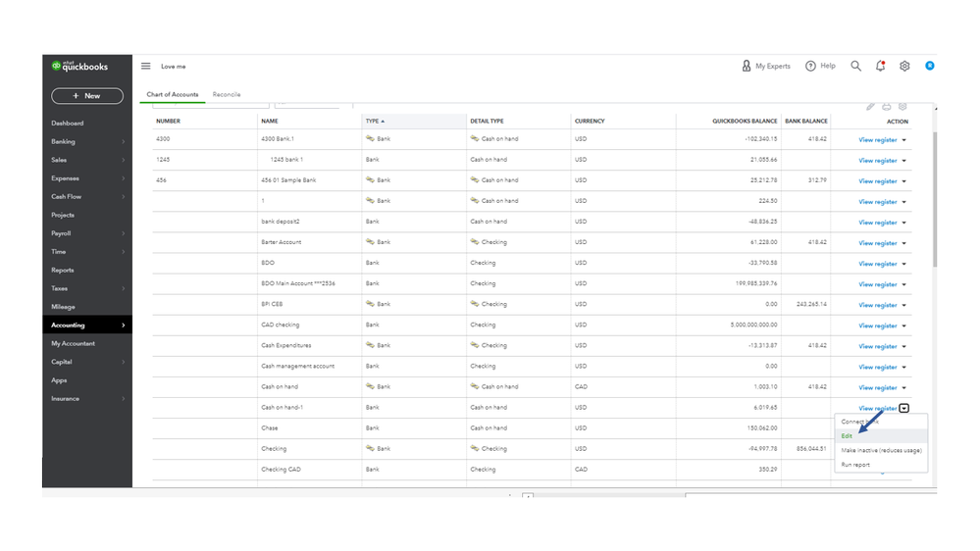Screen dimensions: 980x551
Task: Open the search magnifier icon
Action: 855,66
